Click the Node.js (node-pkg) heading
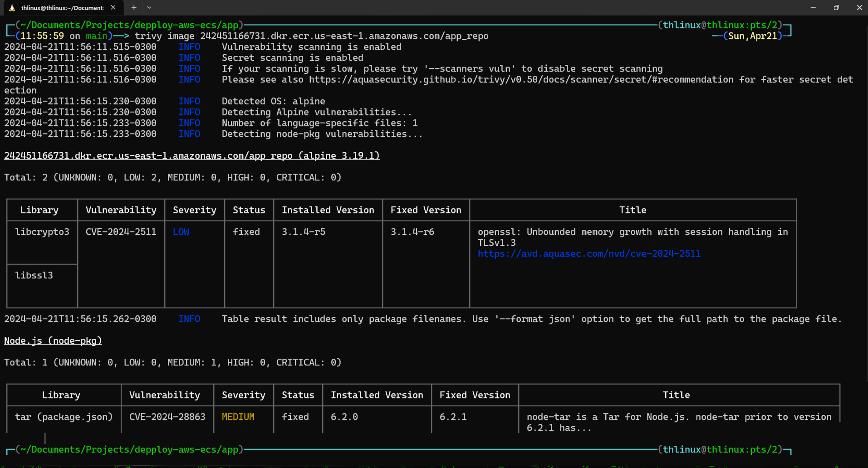 [53, 341]
